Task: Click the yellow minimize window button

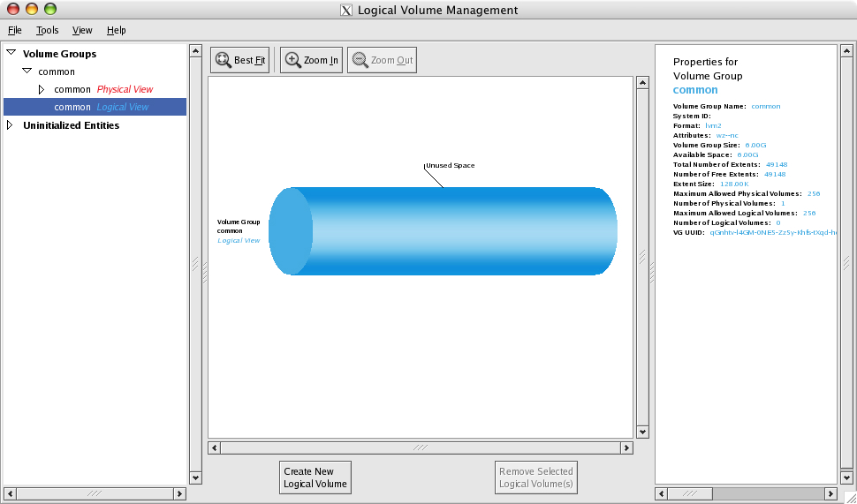Action: pyautogui.click(x=31, y=10)
